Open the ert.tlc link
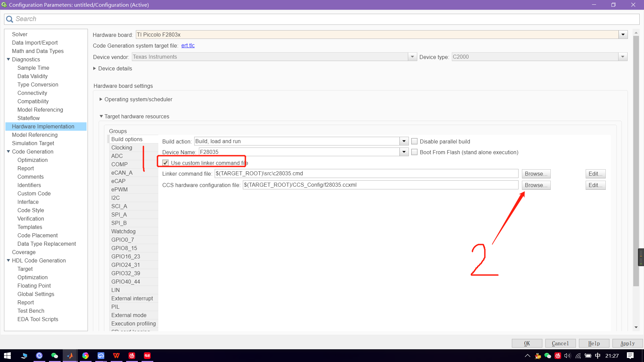 (188, 46)
